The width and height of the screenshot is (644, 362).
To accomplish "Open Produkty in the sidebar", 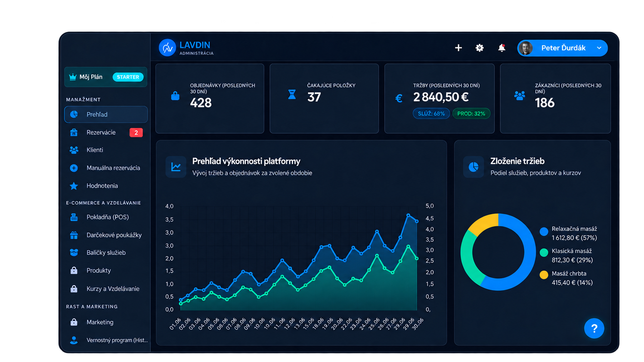I will [106, 270].
